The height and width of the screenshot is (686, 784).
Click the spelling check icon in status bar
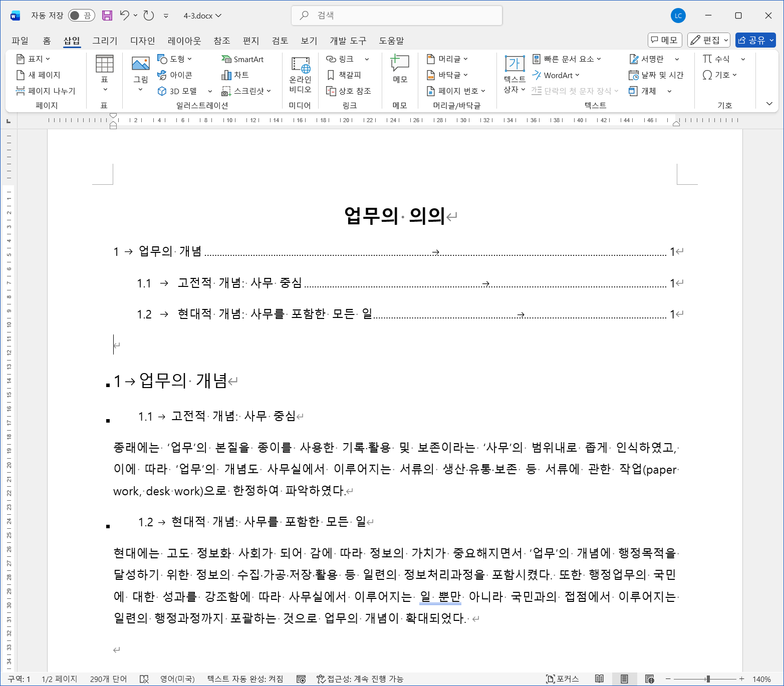(144, 679)
